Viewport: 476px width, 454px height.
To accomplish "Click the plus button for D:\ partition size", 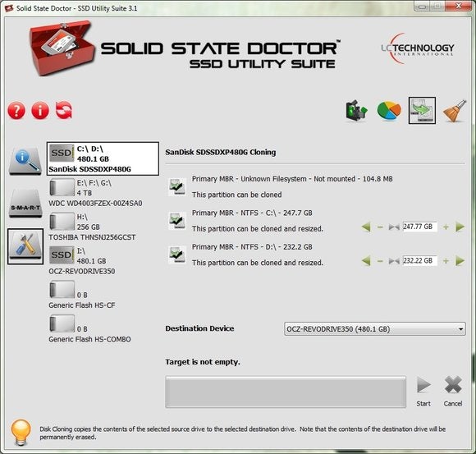I will tap(446, 261).
